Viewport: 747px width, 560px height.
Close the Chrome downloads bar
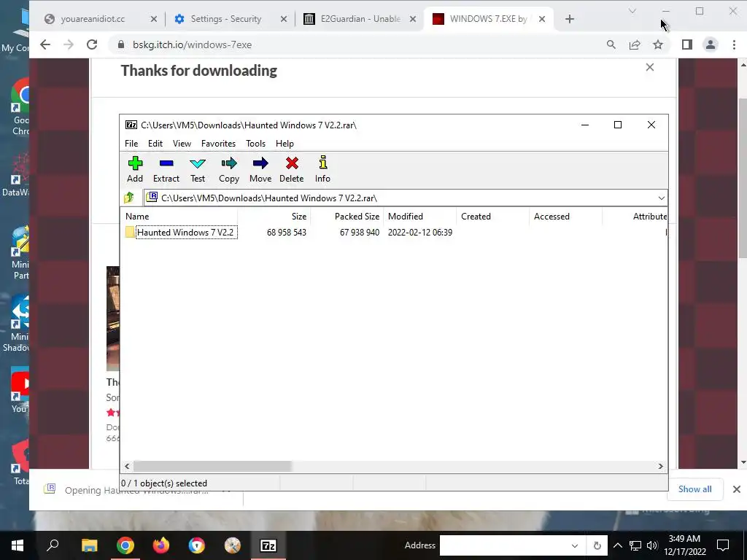coord(737,489)
